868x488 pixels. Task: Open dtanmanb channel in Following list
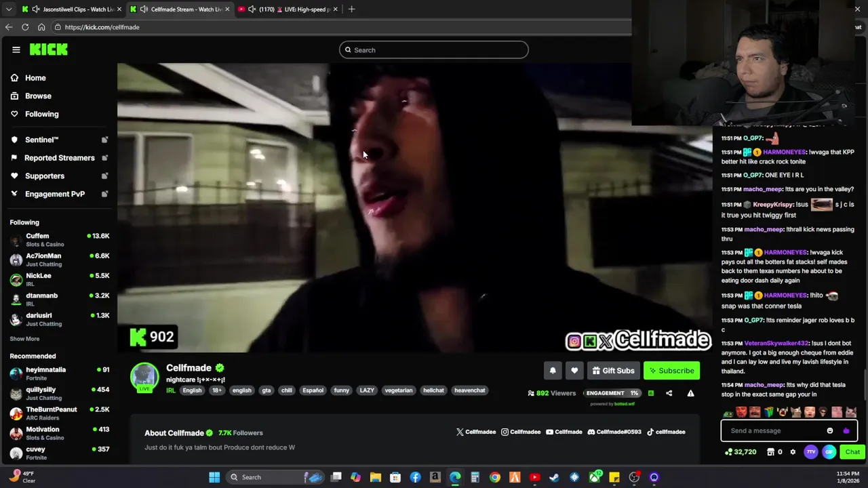point(60,299)
